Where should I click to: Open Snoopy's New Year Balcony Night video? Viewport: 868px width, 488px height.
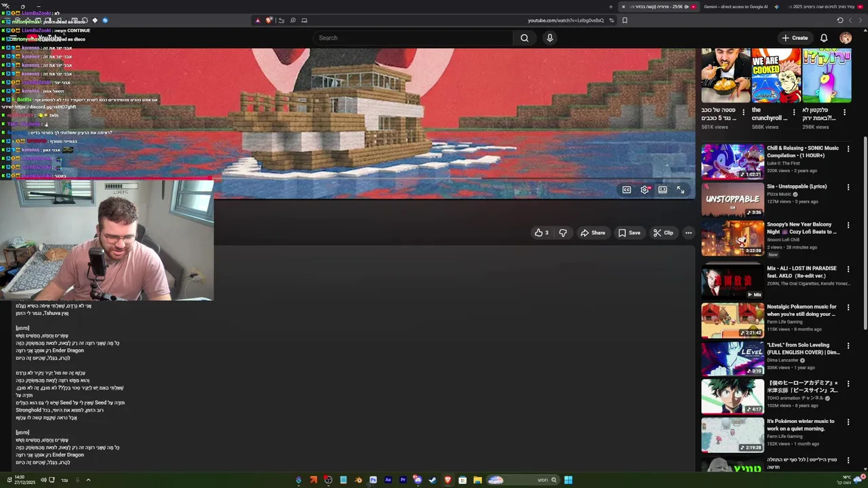[x=732, y=238]
